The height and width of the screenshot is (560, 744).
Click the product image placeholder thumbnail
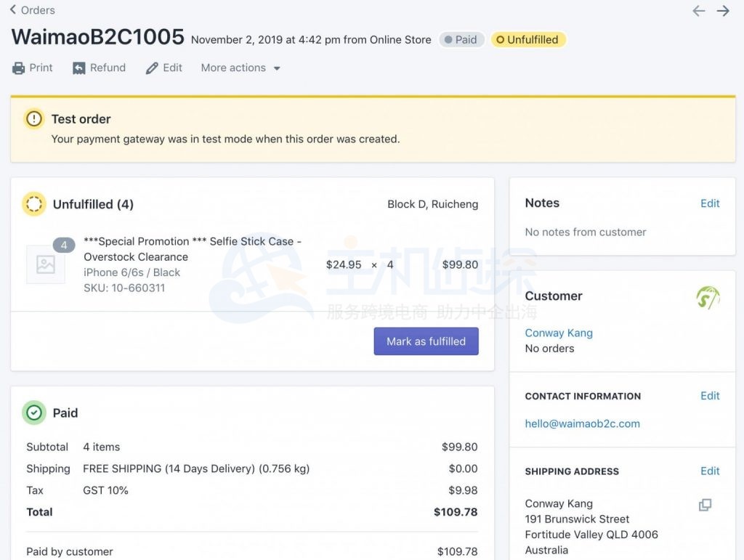coord(45,264)
